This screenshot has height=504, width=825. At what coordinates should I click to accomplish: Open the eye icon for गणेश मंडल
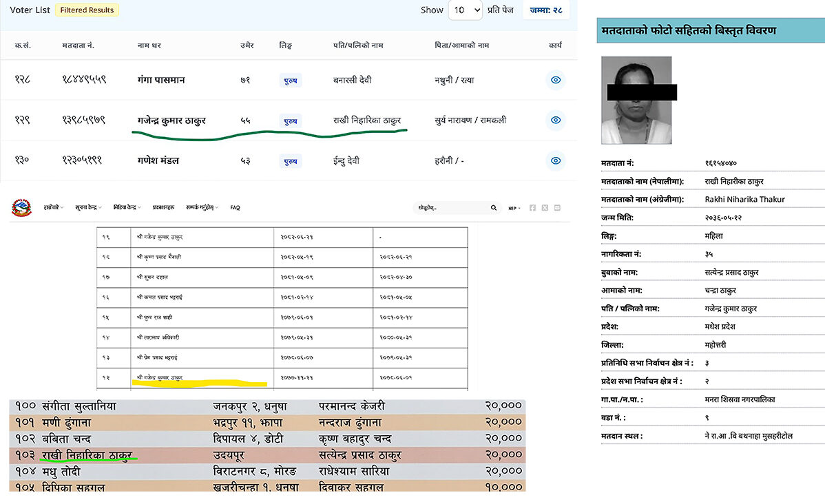pyautogui.click(x=556, y=160)
